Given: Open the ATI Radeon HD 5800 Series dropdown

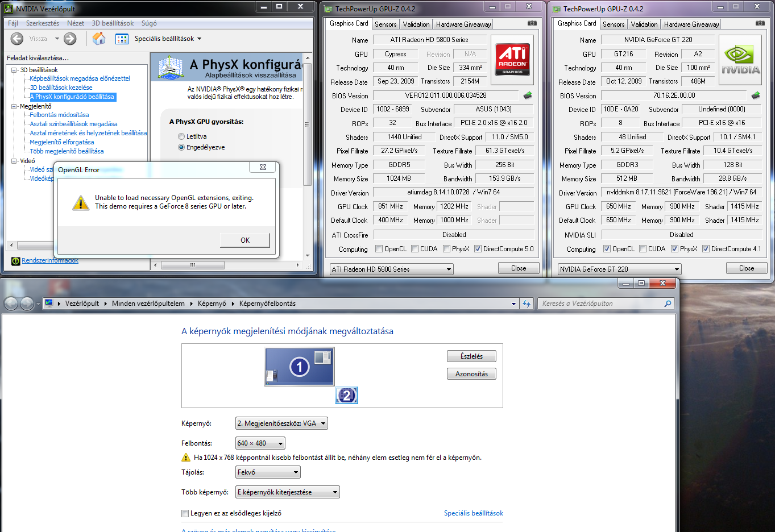Looking at the screenshot, I should click(x=392, y=269).
